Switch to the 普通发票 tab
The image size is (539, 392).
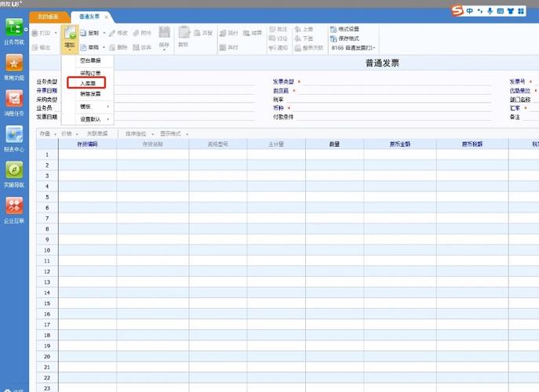tap(89, 16)
